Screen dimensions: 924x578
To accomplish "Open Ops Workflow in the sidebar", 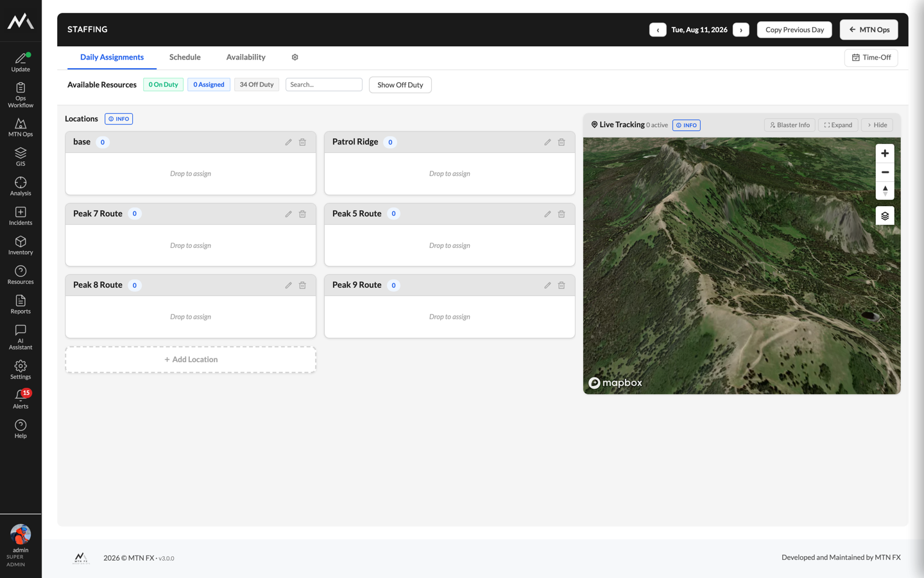I will coord(21,95).
